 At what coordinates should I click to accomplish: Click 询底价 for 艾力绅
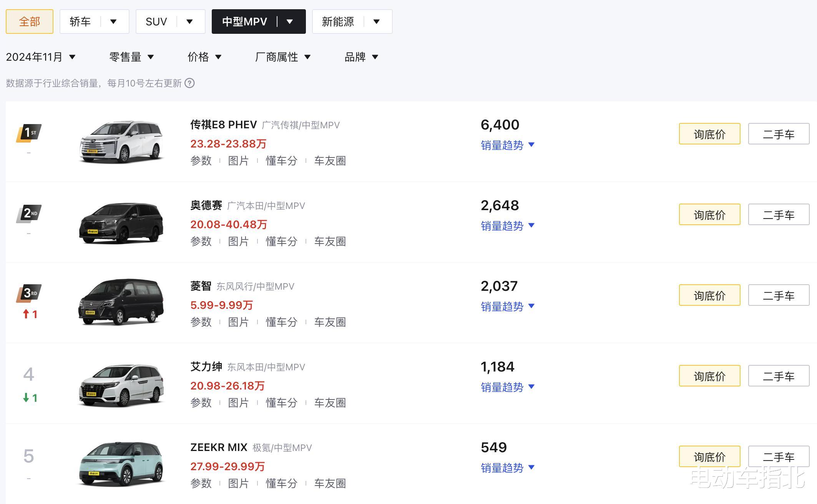point(709,376)
